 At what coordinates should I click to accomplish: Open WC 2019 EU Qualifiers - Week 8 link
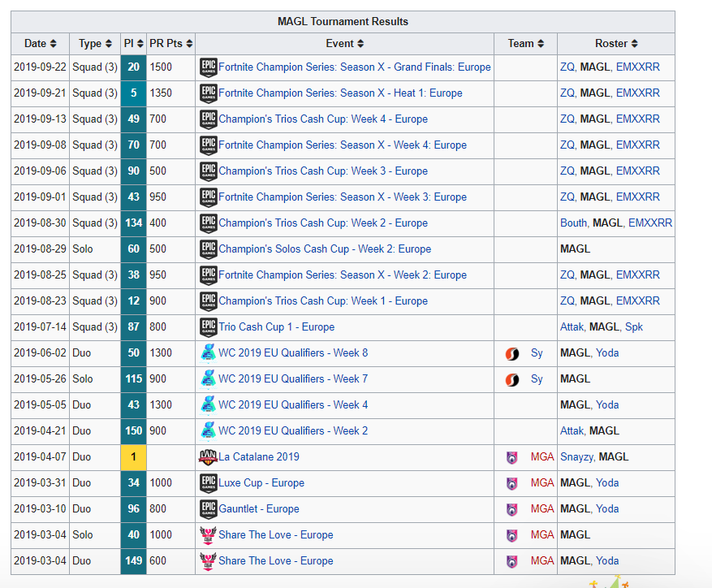click(293, 353)
